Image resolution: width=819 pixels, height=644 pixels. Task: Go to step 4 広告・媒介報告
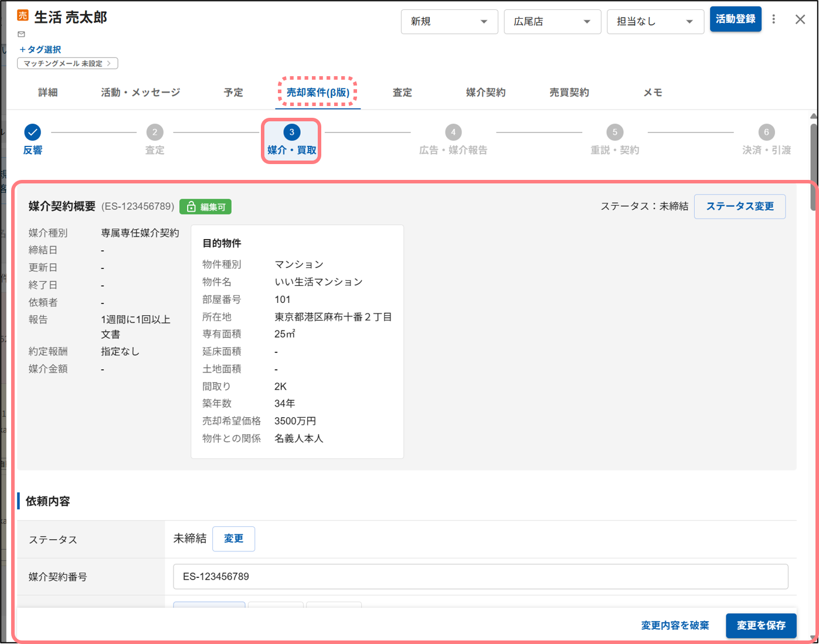(x=453, y=140)
